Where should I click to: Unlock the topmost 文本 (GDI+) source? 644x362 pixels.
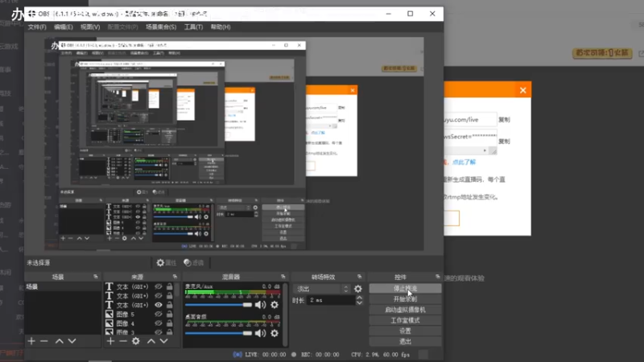click(170, 287)
